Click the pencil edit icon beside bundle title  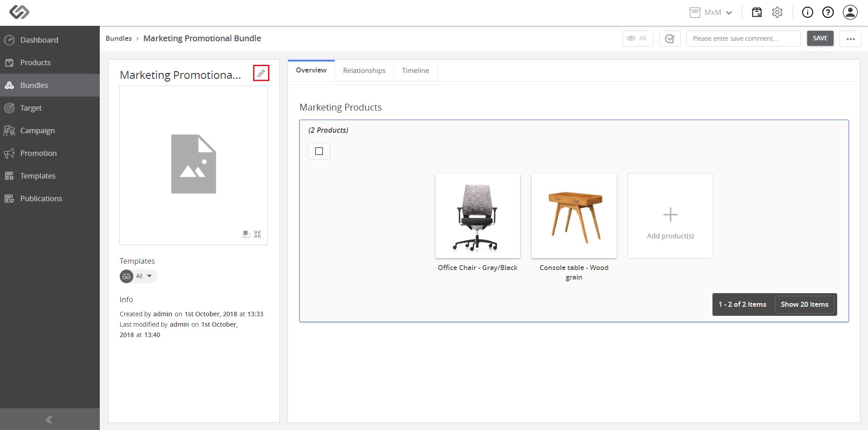[261, 73]
